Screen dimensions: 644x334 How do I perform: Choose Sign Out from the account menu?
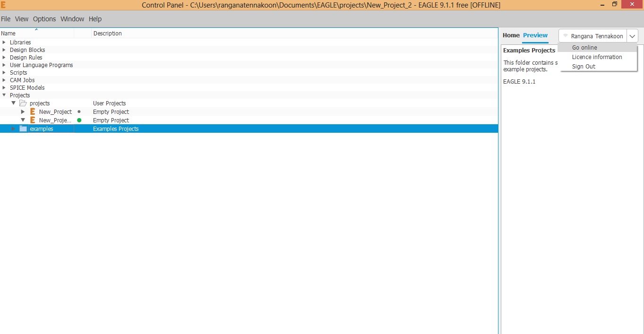(x=598, y=67)
